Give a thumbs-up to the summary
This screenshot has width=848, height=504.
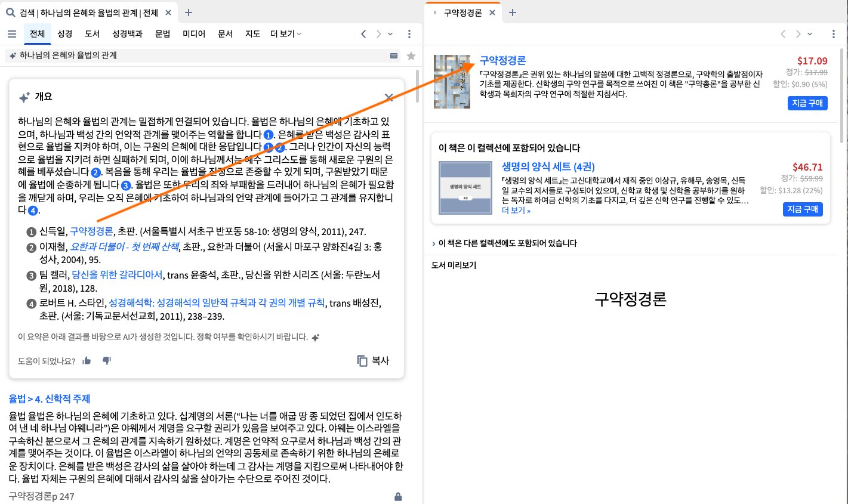pyautogui.click(x=87, y=360)
